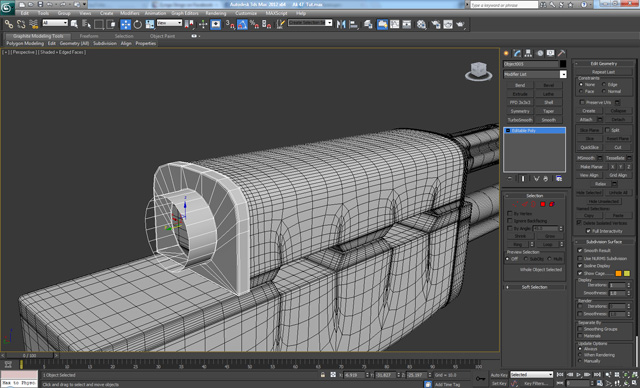Open the Modifiers menu

point(129,13)
